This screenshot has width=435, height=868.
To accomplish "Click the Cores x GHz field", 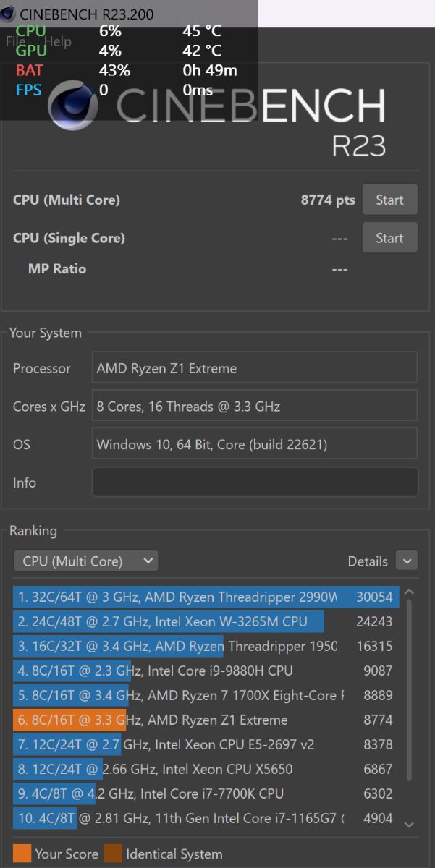I will click(255, 407).
